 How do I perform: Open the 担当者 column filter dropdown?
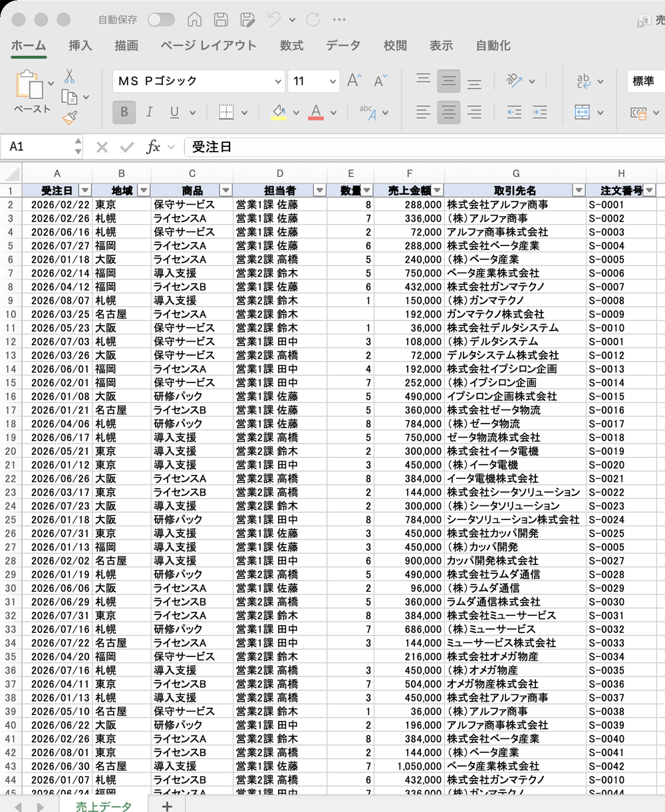coord(320,191)
